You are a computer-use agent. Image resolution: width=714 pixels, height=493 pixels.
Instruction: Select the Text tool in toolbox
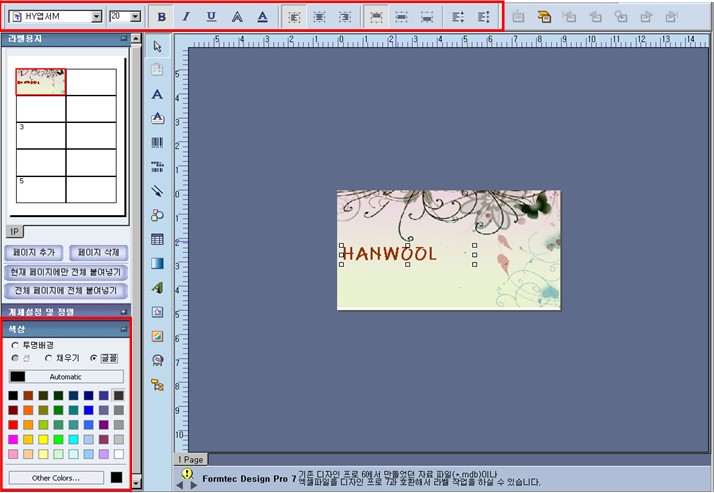[x=157, y=94]
